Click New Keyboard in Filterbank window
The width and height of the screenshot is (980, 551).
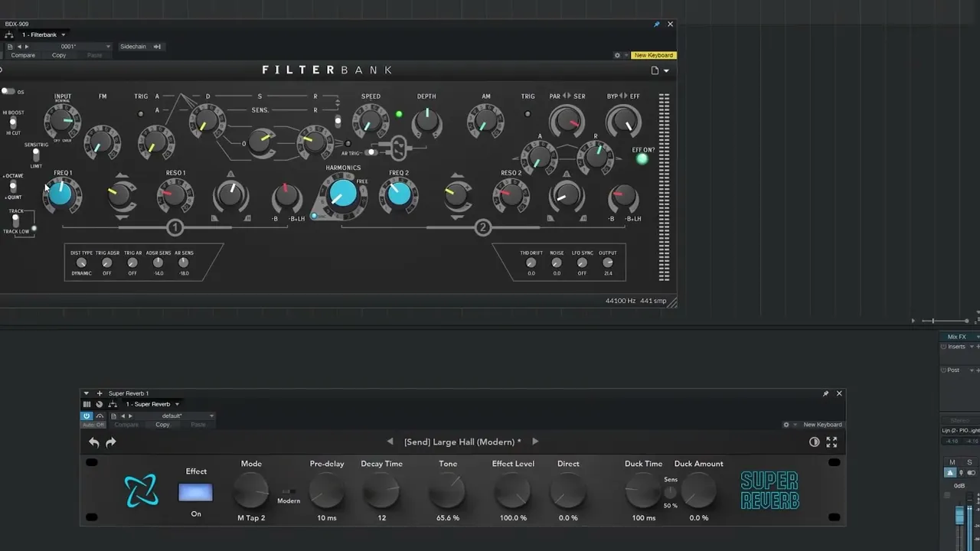point(654,55)
